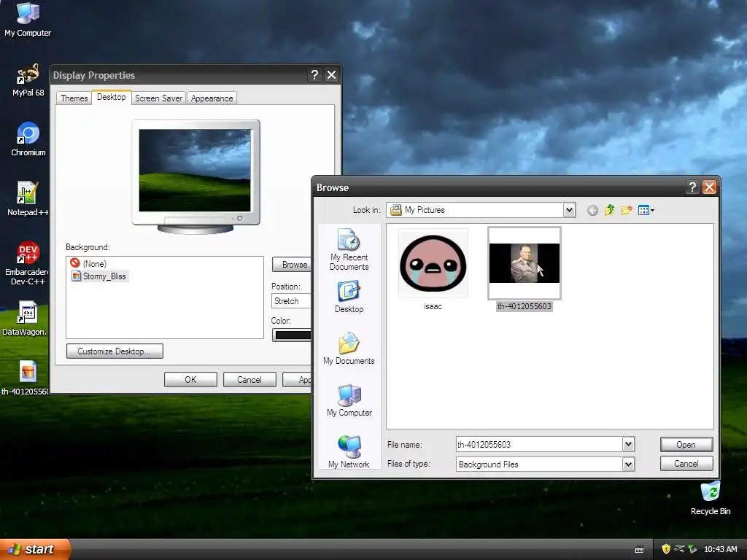This screenshot has height=560, width=747.
Task: Select Embarcadero Dev-C++ shortcut
Action: click(28, 263)
